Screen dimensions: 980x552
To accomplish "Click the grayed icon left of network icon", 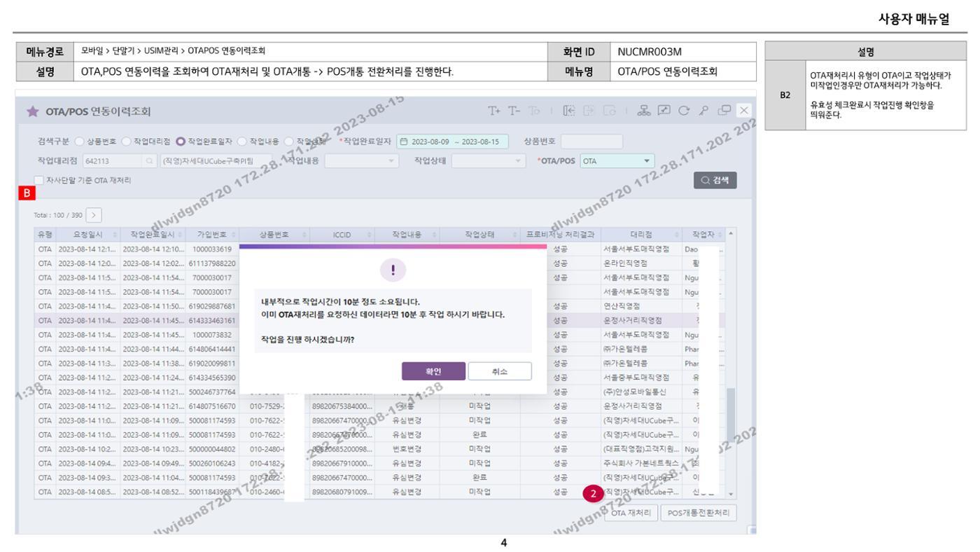I will [609, 111].
